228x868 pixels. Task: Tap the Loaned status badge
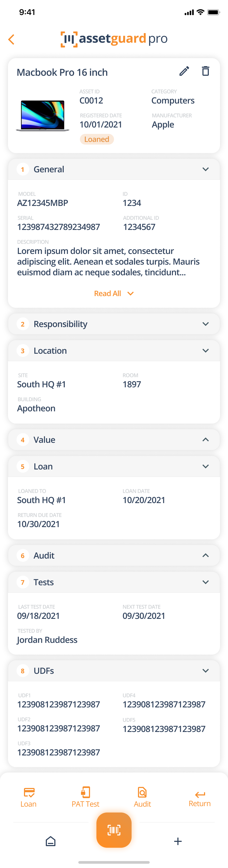97,139
